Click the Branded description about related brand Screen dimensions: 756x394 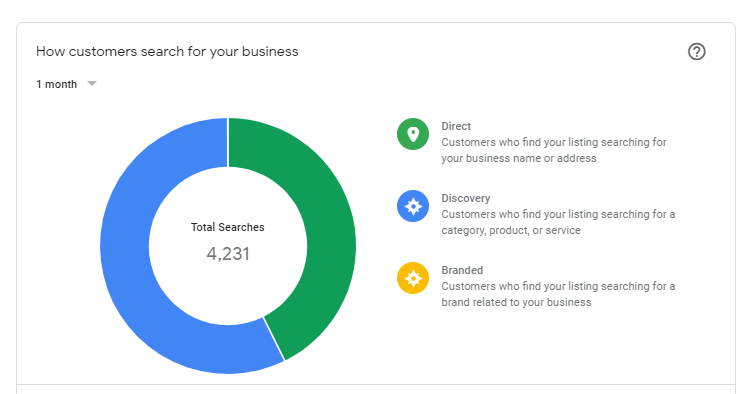558,294
